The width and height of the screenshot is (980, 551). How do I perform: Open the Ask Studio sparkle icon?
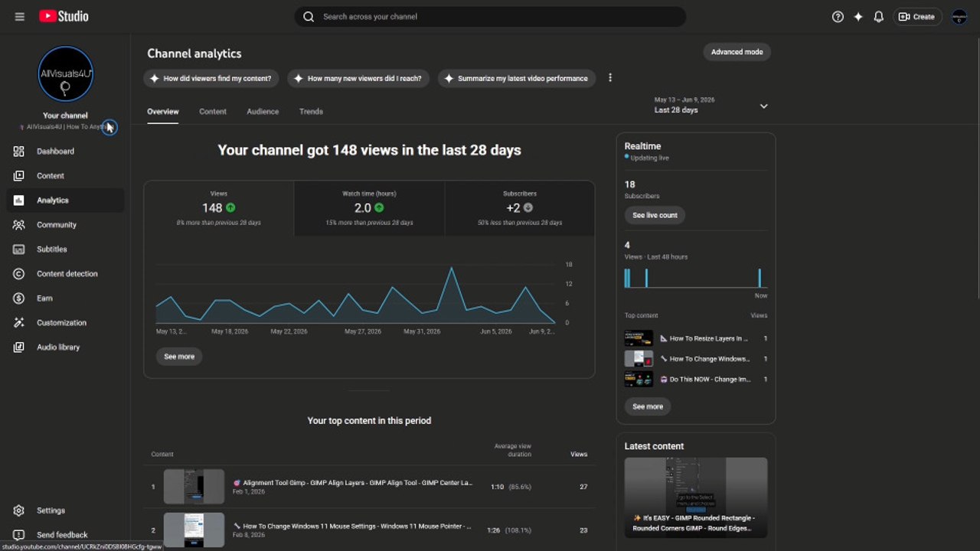[x=858, y=17]
